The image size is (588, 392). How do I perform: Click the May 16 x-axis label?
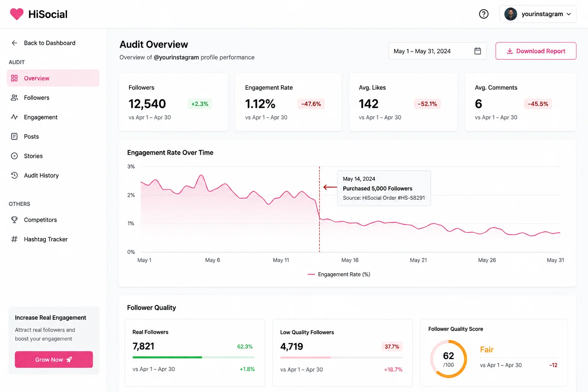coord(350,260)
